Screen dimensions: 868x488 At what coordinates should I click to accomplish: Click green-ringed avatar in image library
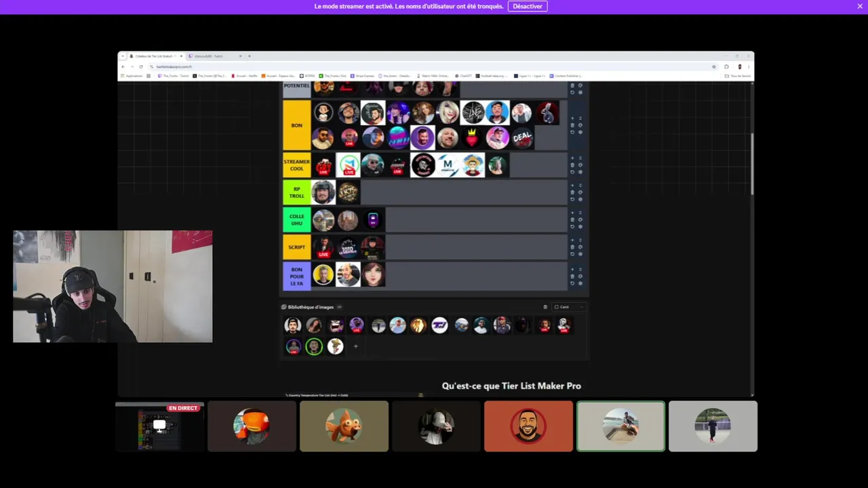point(314,346)
